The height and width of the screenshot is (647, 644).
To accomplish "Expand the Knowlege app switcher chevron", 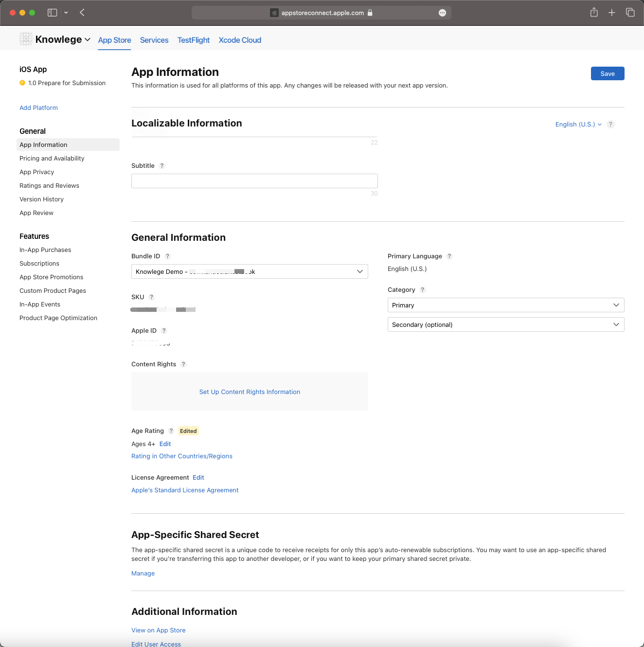I will coord(88,39).
